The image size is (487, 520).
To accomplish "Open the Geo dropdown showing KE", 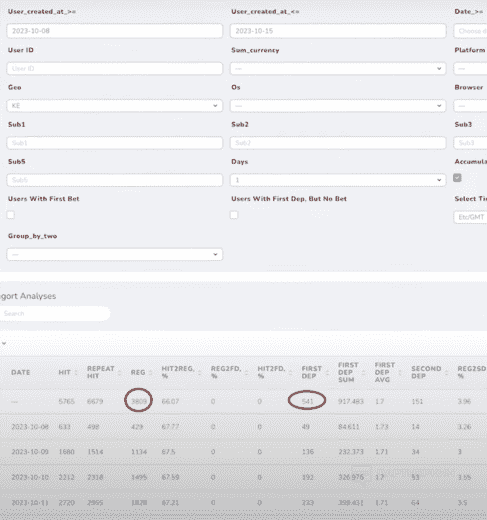I will 114,106.
